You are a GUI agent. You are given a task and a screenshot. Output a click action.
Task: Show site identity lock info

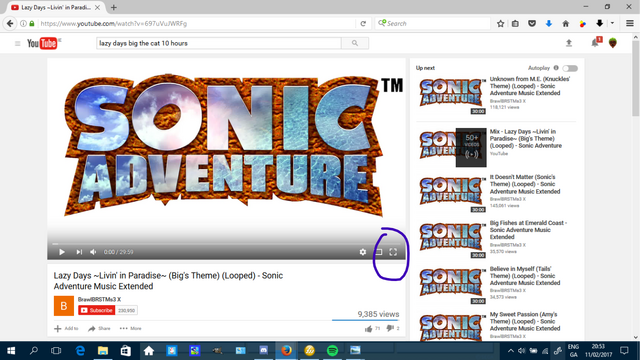click(x=32, y=24)
